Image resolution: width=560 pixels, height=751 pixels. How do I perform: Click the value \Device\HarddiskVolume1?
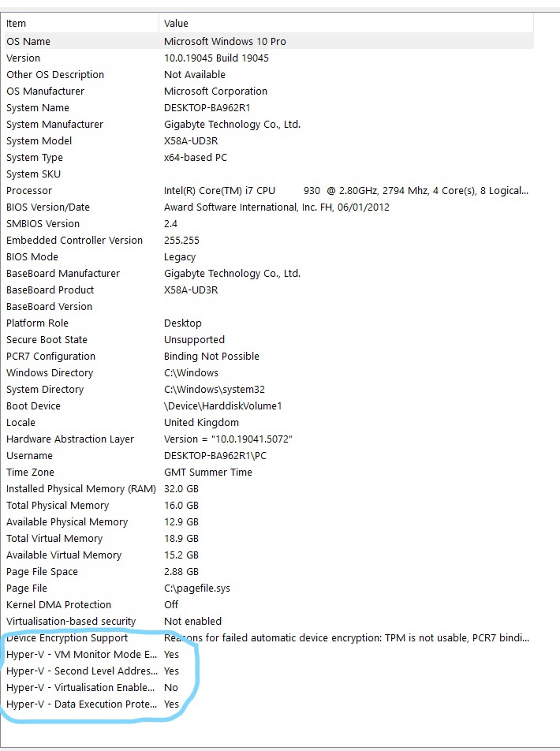222,405
